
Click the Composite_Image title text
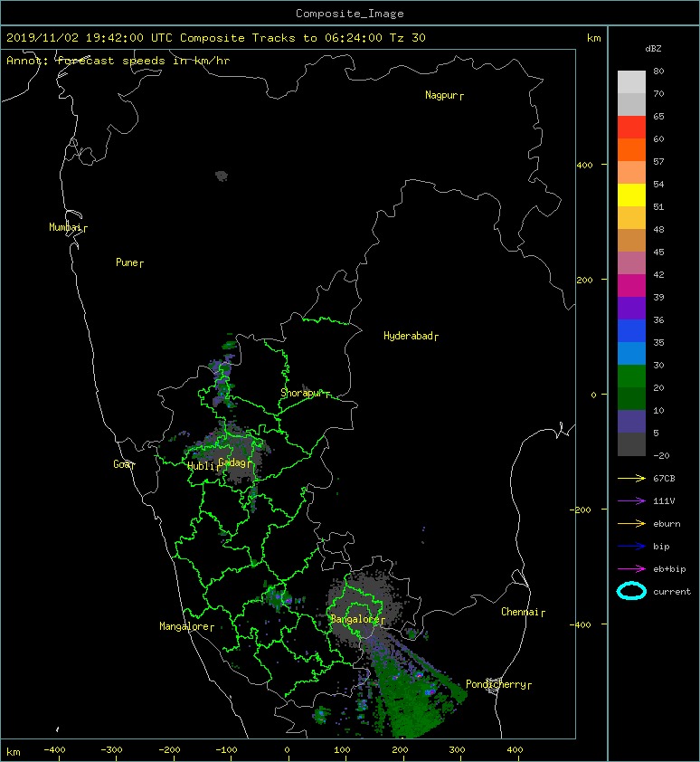350,14
